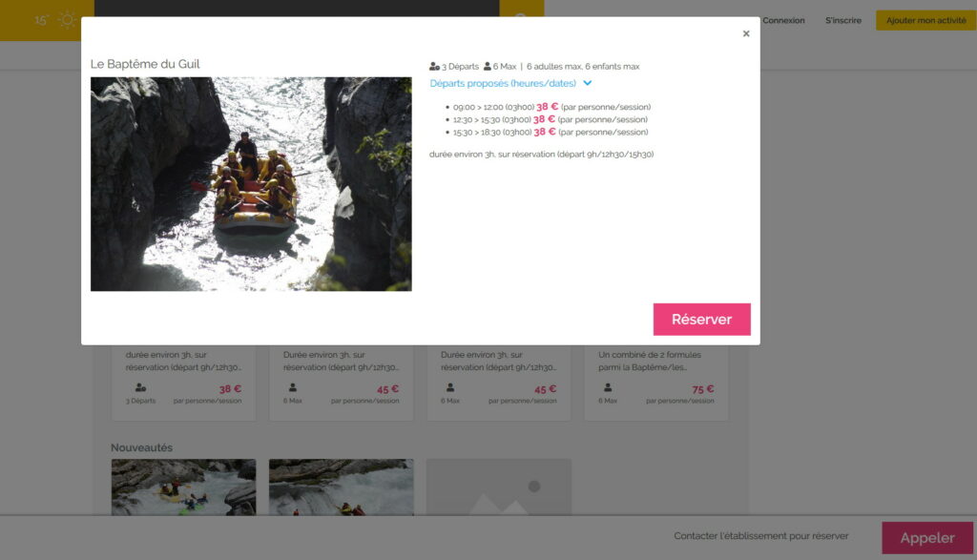Click Ajouter mon activité button

click(925, 20)
